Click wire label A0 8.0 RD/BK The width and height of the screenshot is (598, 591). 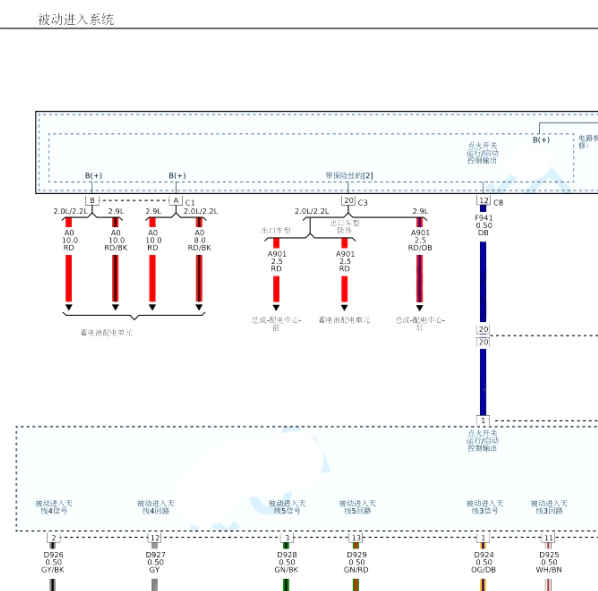point(199,240)
